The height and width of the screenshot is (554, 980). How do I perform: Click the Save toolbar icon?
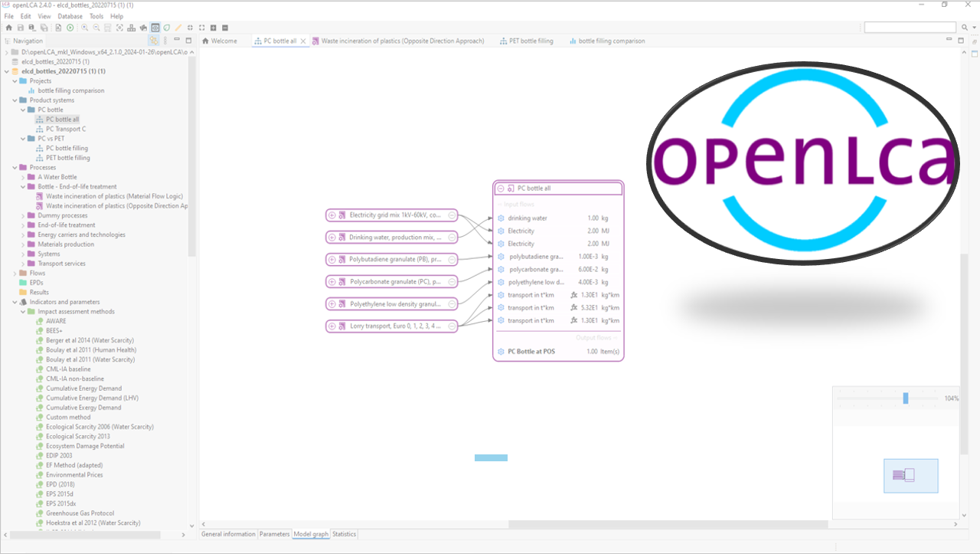(x=21, y=28)
